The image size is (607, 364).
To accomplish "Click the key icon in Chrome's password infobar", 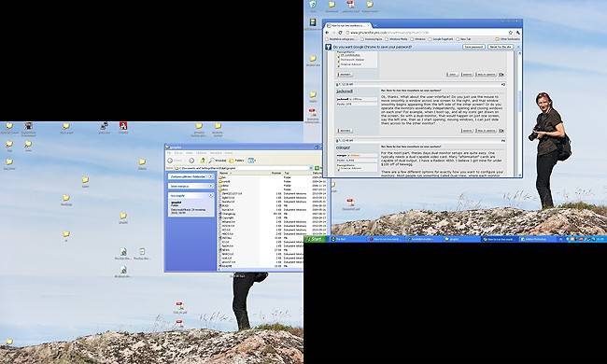I will (329, 47).
